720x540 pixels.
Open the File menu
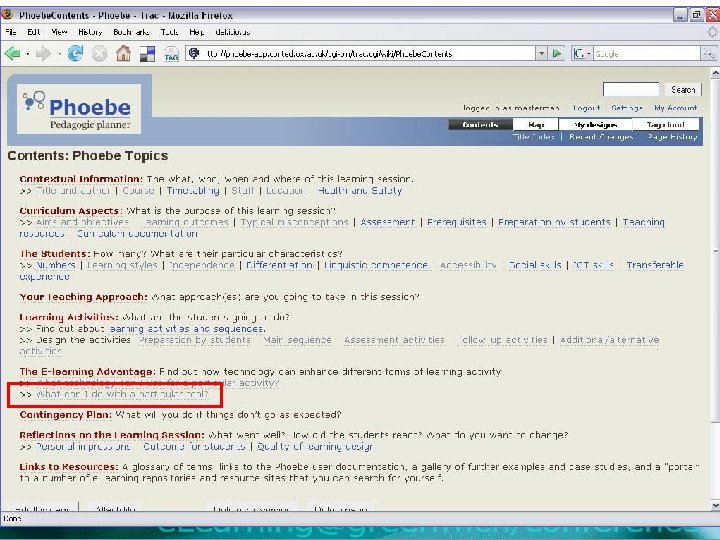coord(11,32)
